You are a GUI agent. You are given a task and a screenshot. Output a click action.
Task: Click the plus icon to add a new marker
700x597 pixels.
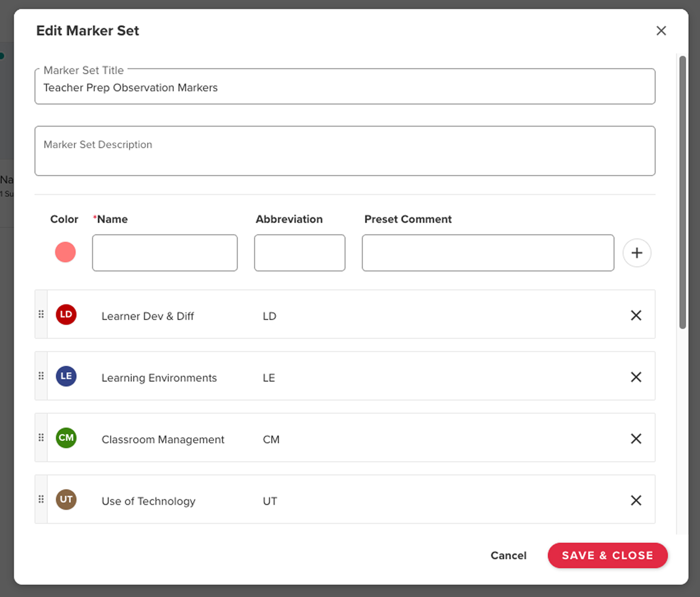(x=637, y=252)
